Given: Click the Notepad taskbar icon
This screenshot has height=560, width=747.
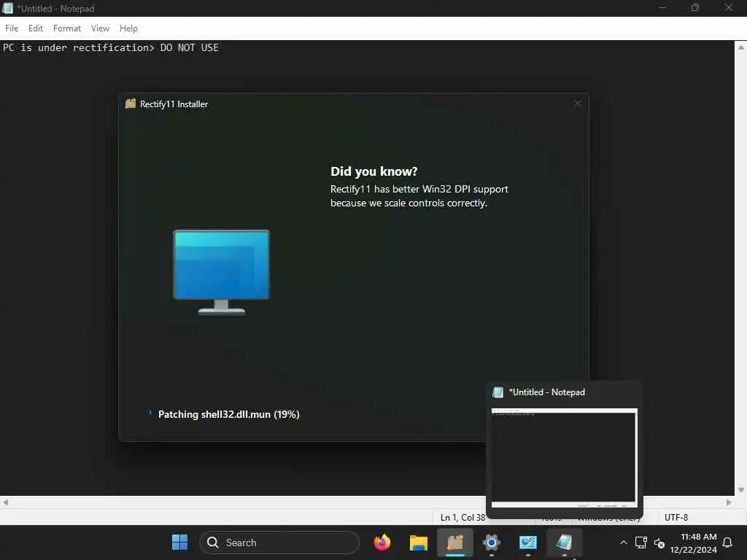Looking at the screenshot, I should [564, 542].
